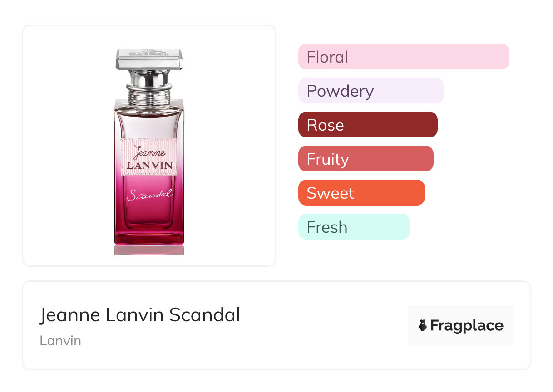This screenshot has height=392, width=553.
Task: Click the silver bottle cap
Action: click(x=149, y=58)
